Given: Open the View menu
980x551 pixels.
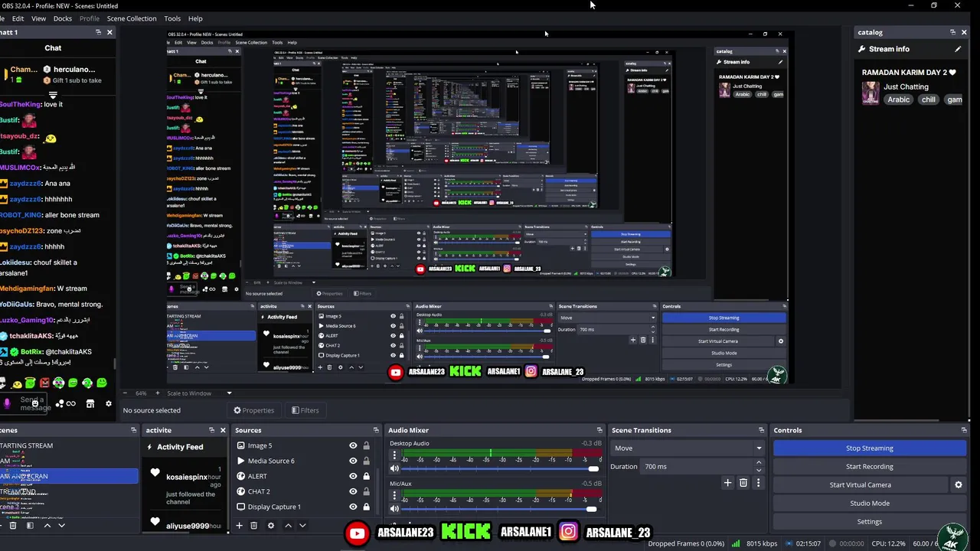Looking at the screenshot, I should click(x=38, y=18).
